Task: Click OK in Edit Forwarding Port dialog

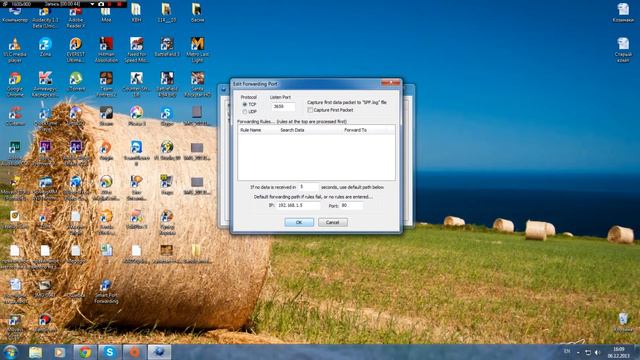Action: [x=299, y=222]
